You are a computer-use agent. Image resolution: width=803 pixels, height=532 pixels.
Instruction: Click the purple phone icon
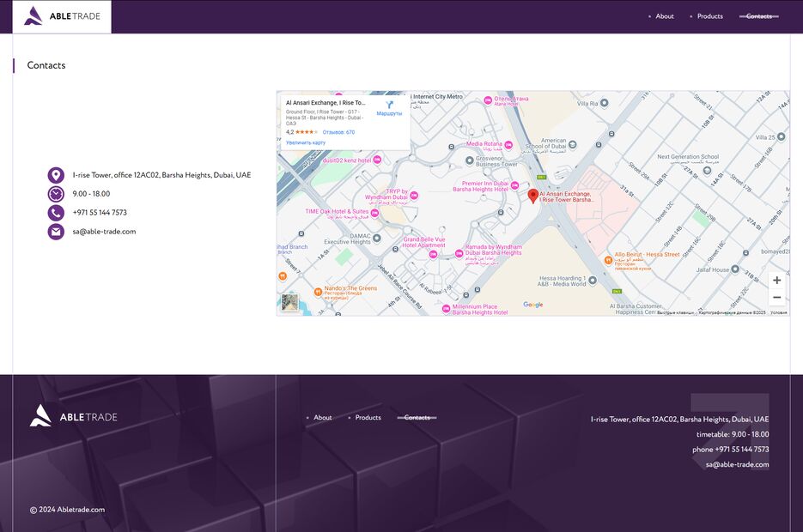click(x=56, y=213)
